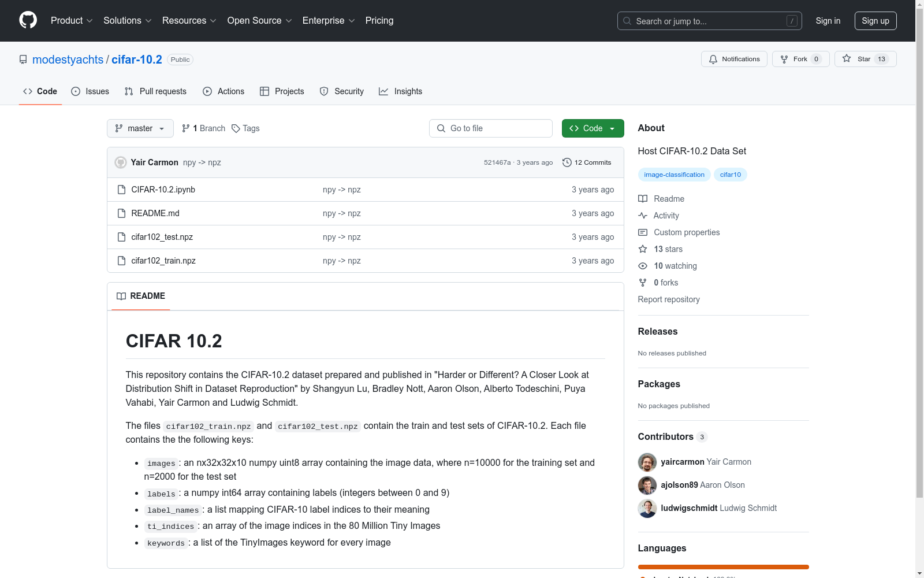The image size is (924, 578).
Task: Open the 12 Commits history link
Action: click(x=587, y=162)
